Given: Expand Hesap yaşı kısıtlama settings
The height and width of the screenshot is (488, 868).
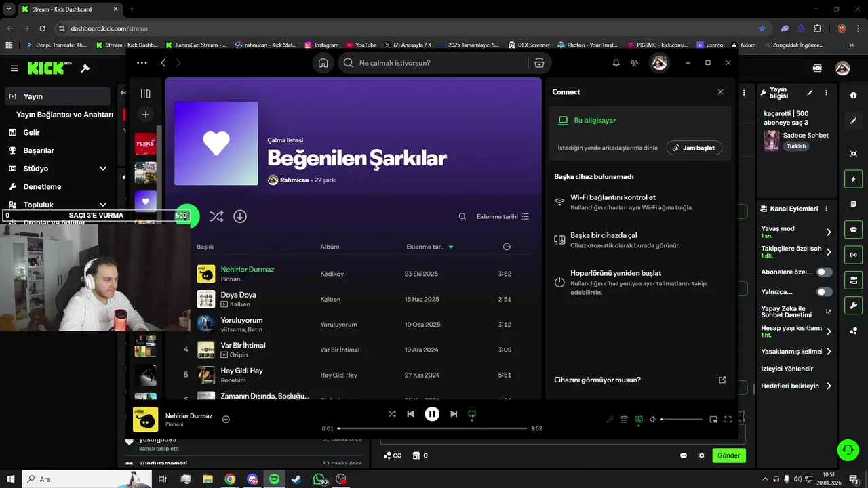Looking at the screenshot, I should click(829, 331).
